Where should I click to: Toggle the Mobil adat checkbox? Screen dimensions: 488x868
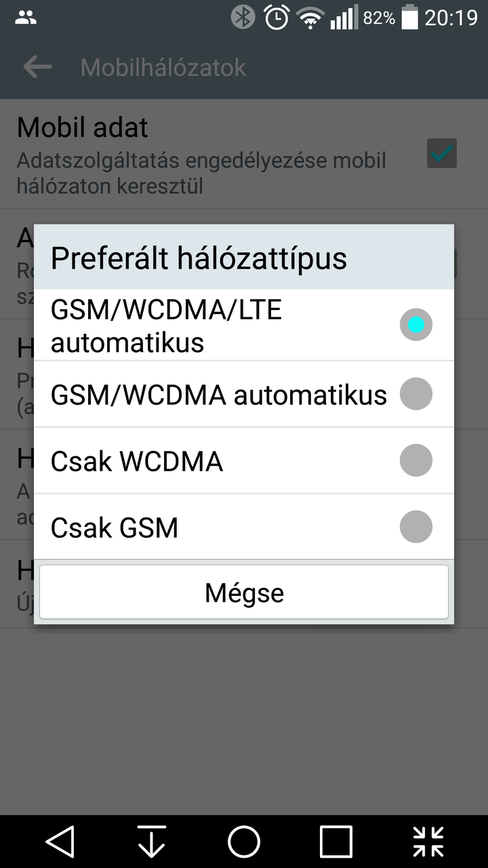[442, 154]
